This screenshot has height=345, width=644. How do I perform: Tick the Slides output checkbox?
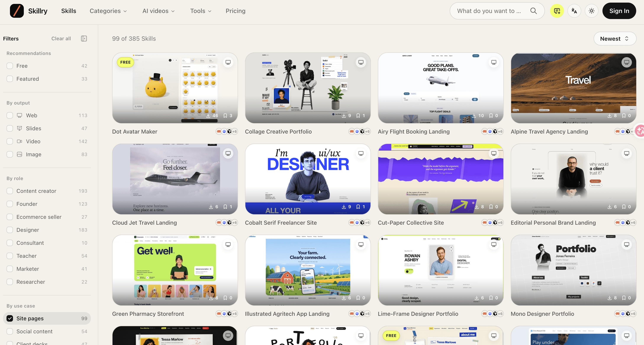pyautogui.click(x=10, y=128)
